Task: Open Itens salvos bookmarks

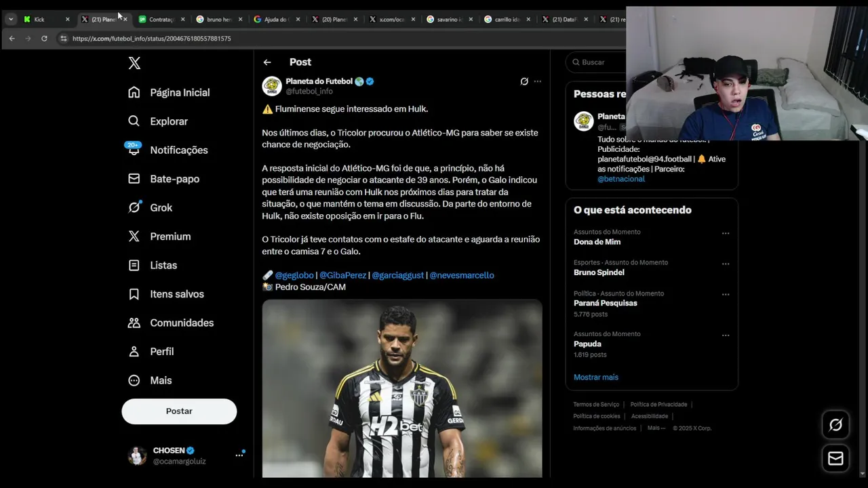Action: pyautogui.click(x=167, y=294)
